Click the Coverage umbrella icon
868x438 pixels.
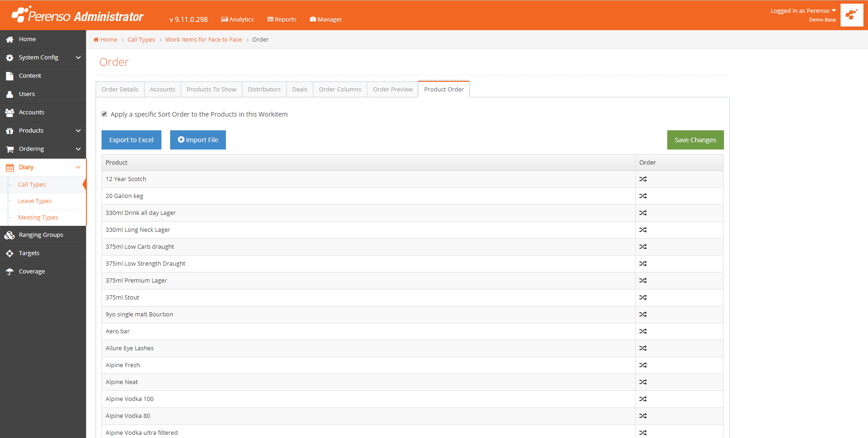[10, 272]
